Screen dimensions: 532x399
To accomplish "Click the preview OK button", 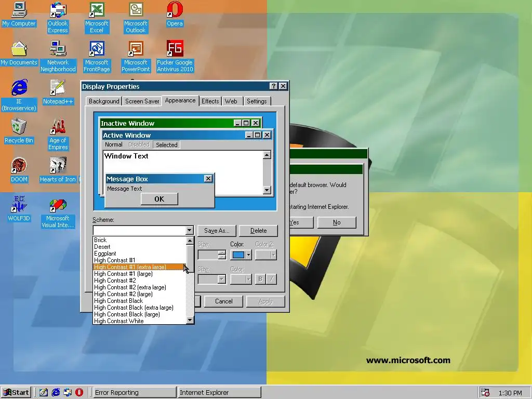I will tap(159, 199).
